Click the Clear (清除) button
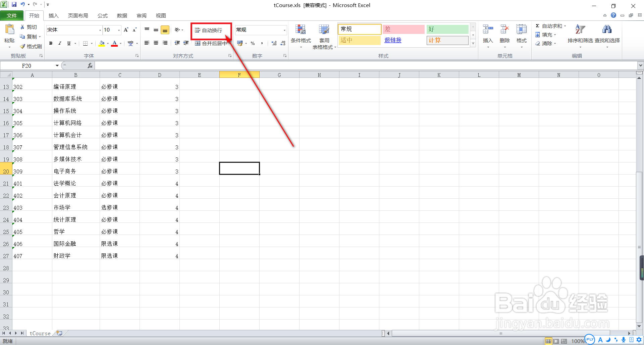Viewport: 644px width, 345px height. [x=544, y=43]
